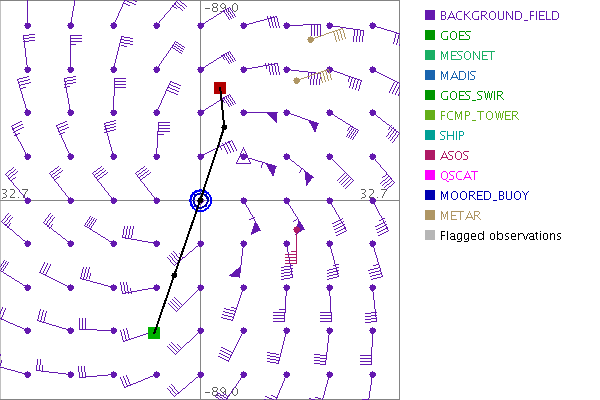Click the dark blue MOORED_BUOY legend swatch

(x=429, y=196)
